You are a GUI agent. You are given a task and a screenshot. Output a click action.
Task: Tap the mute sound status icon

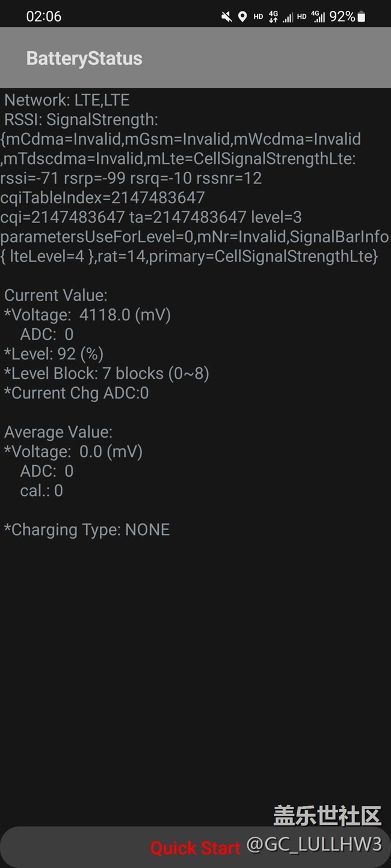pos(227,17)
